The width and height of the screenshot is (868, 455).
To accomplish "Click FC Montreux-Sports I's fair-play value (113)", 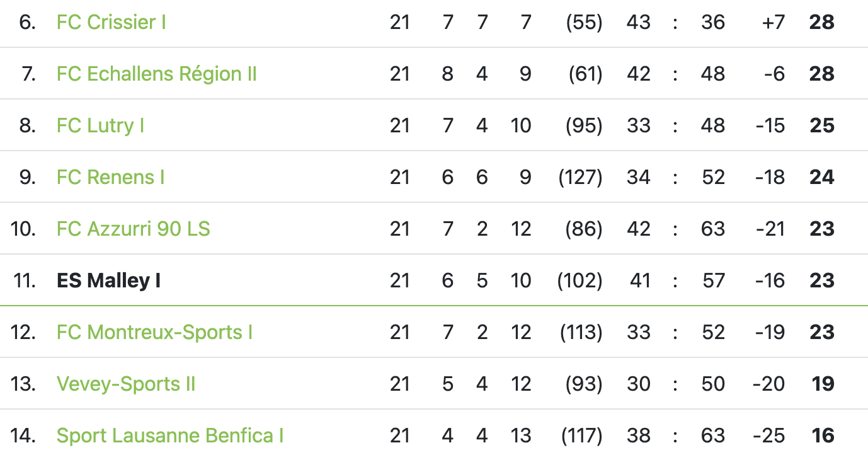I will point(581,332).
